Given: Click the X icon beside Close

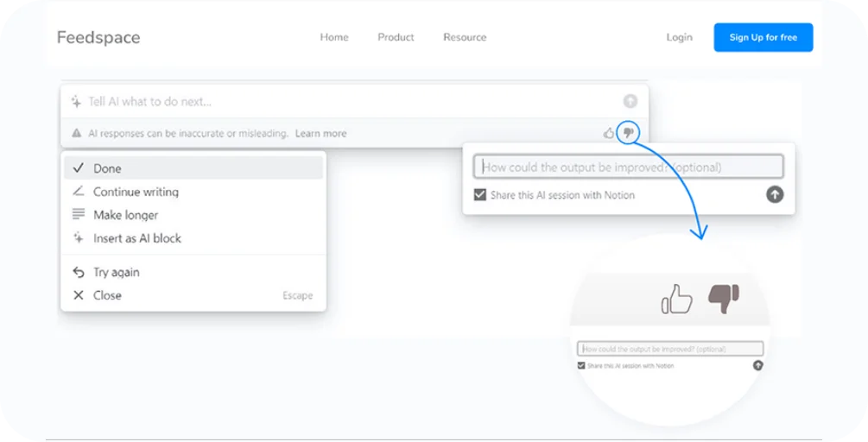Looking at the screenshot, I should coord(79,295).
